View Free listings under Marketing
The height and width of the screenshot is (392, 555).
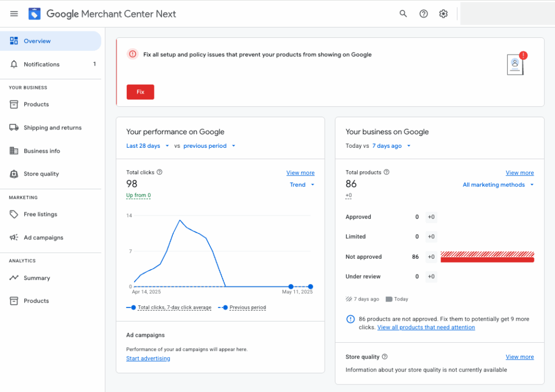tap(41, 214)
